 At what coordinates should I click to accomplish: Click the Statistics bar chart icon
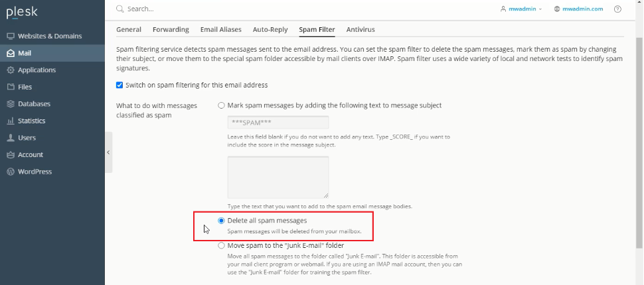coord(11,121)
